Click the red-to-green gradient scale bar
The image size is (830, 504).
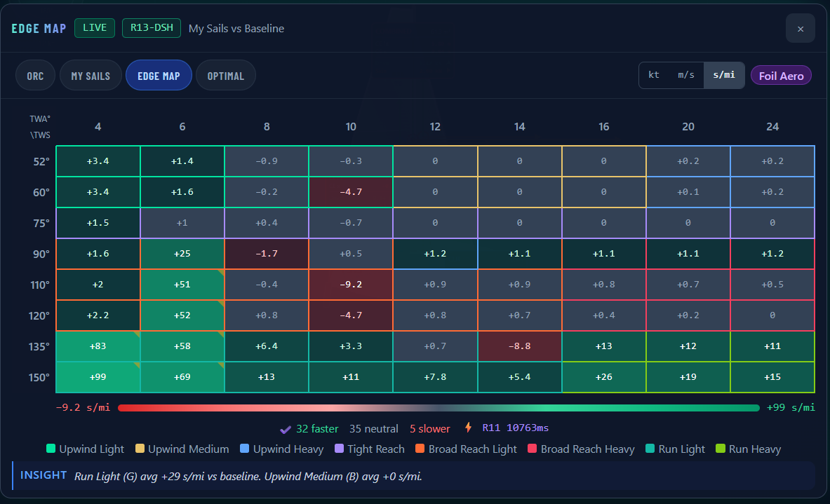(x=439, y=408)
